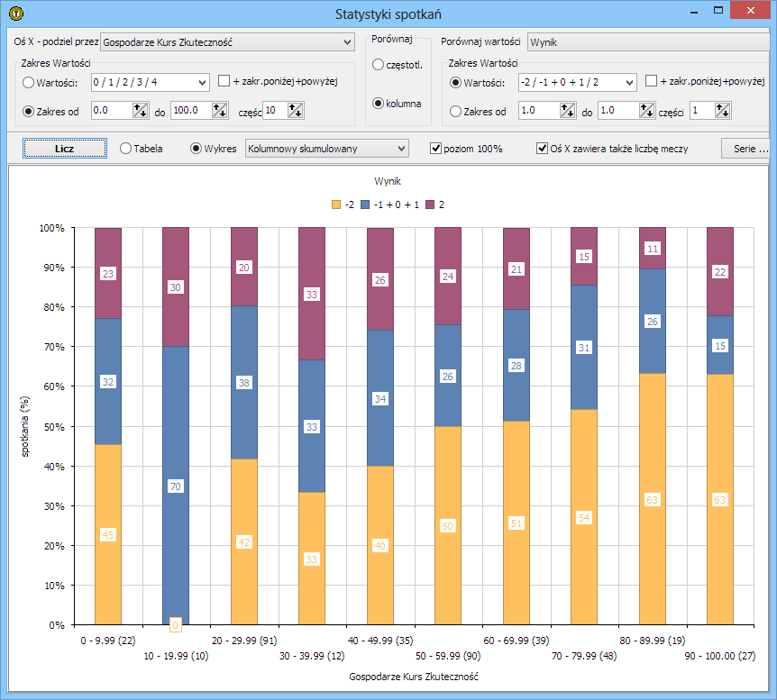Viewport: 777px width, 700px height.
Task: Switch the view to Tabela
Action: tap(126, 148)
